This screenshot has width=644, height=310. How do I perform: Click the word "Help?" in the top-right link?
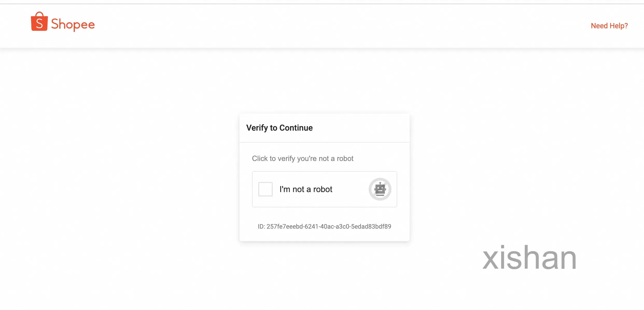[619, 26]
